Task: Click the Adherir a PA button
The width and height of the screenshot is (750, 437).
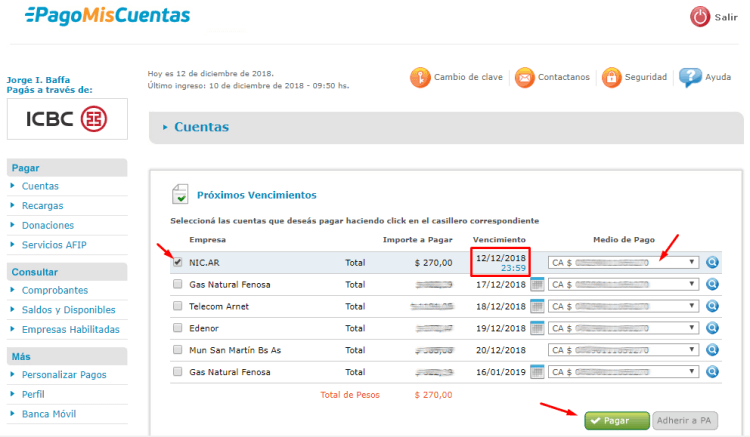Action: 684,421
